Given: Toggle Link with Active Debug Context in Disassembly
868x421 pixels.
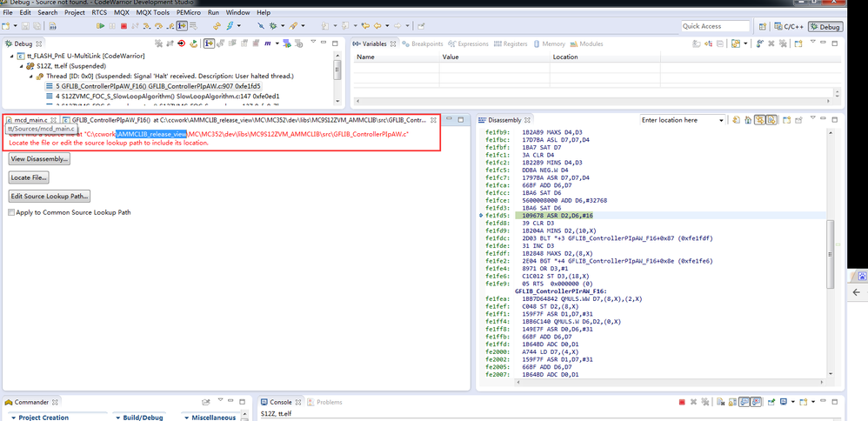Looking at the screenshot, I should click(x=760, y=120).
